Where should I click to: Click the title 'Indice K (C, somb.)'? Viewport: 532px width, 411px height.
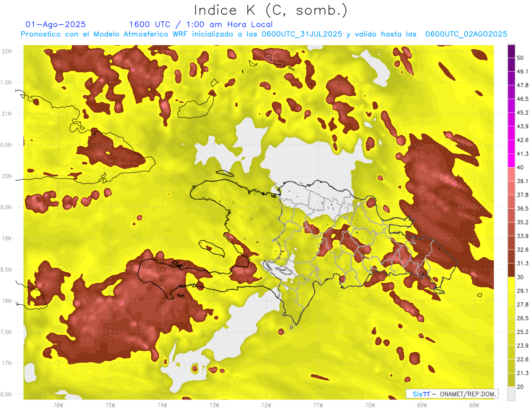tap(271, 10)
